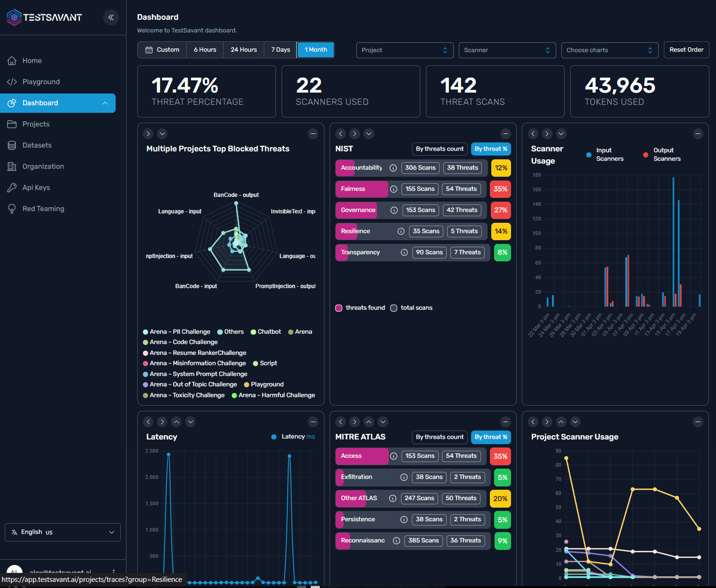716x588 pixels.
Task: Expand the Choose charts dropdown
Action: pyautogui.click(x=609, y=50)
